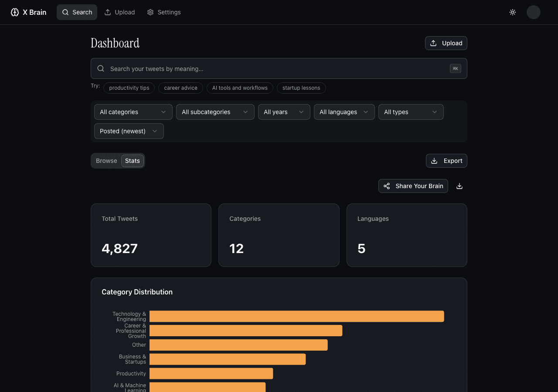Click the ⌘K shortcut badge
The width and height of the screenshot is (558, 392).
coord(456,68)
